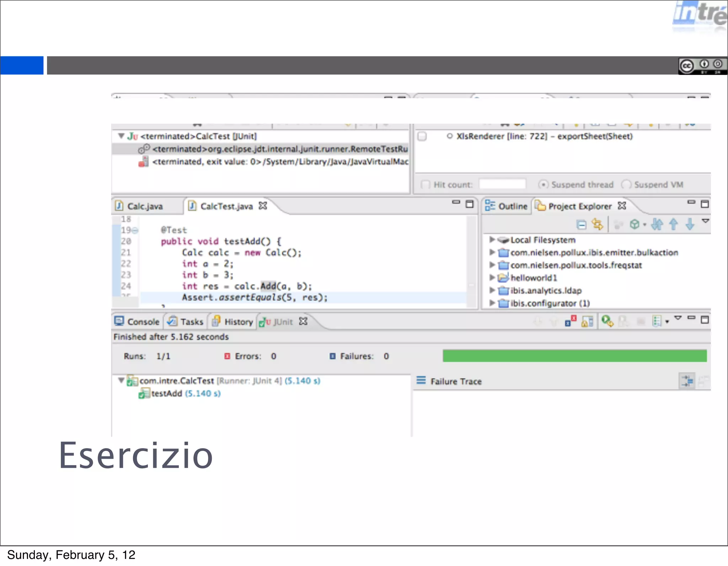Expand ibis.configurator (1) project

coord(492,303)
